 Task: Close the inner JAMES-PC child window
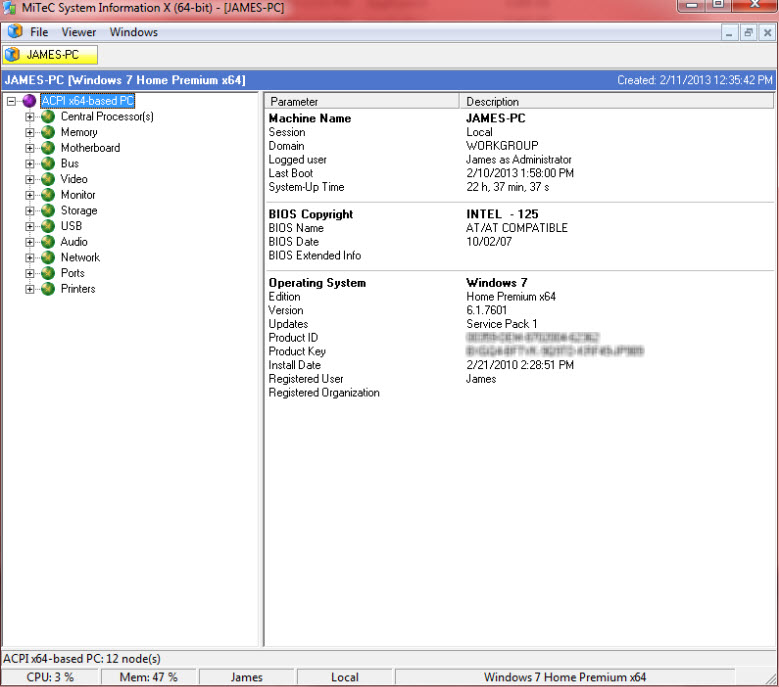click(x=767, y=33)
